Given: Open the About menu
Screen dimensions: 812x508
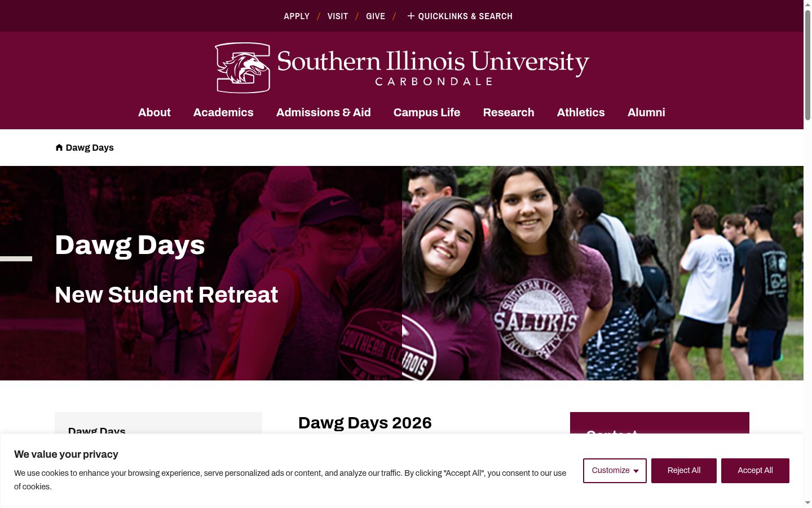Looking at the screenshot, I should tap(155, 112).
